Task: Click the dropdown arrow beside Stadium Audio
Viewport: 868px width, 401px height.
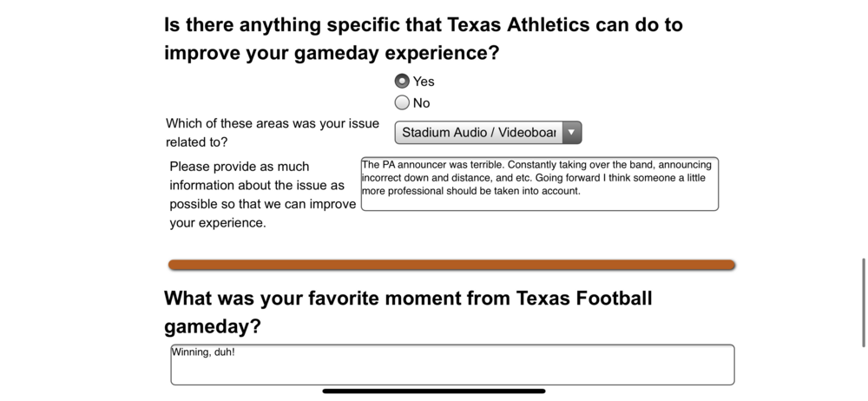Action: point(571,133)
